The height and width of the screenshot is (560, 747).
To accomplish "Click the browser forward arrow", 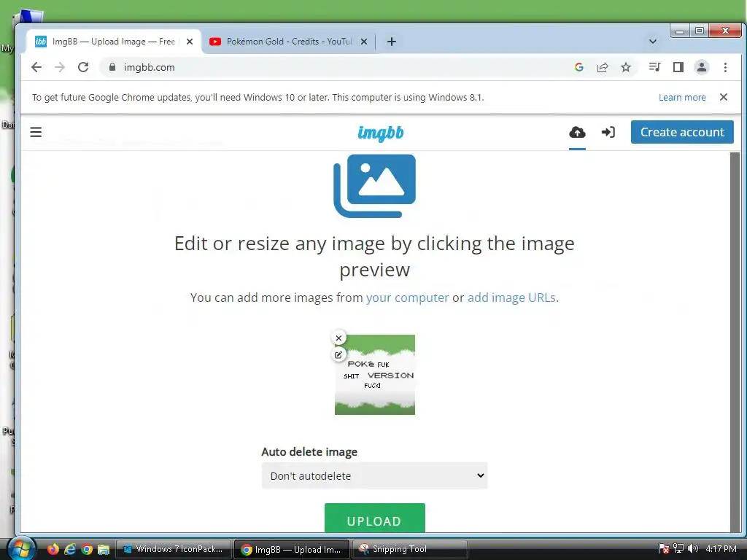I will (60, 67).
